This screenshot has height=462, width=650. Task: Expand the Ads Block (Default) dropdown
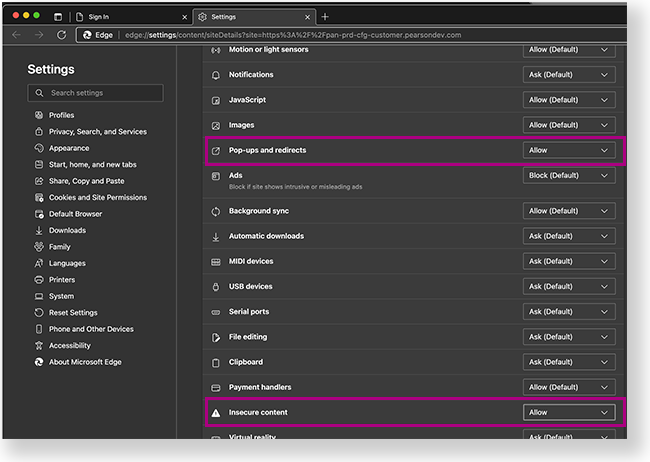click(568, 175)
